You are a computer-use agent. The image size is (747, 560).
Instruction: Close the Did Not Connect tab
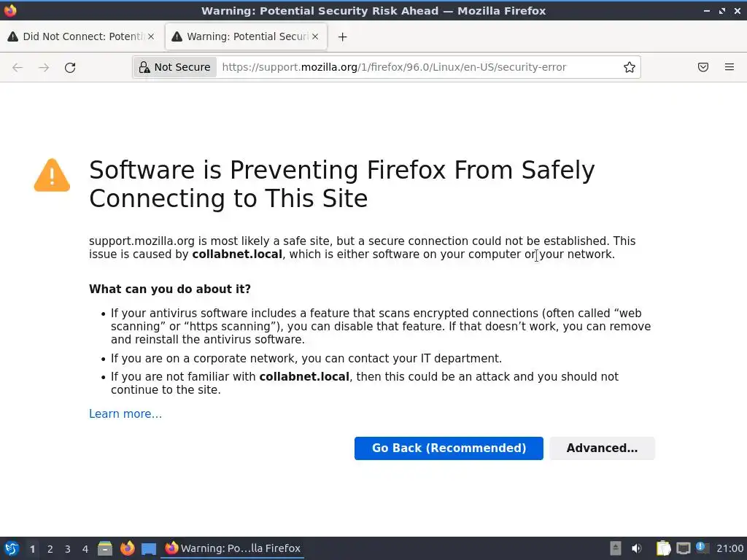[x=151, y=36]
